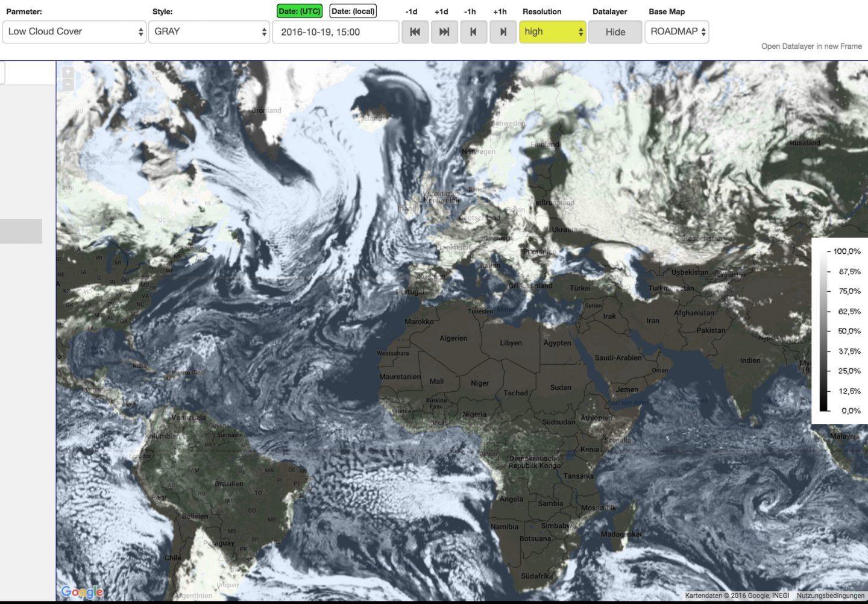Screen dimensions: 868x604
Task: Skip forward one day with the +1d button
Action: click(x=444, y=31)
